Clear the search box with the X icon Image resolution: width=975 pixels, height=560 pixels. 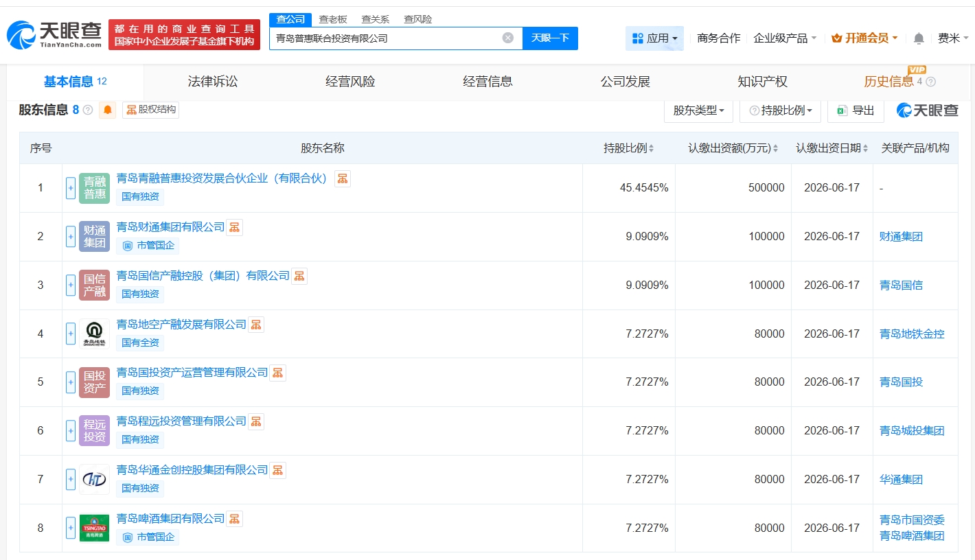(x=508, y=38)
